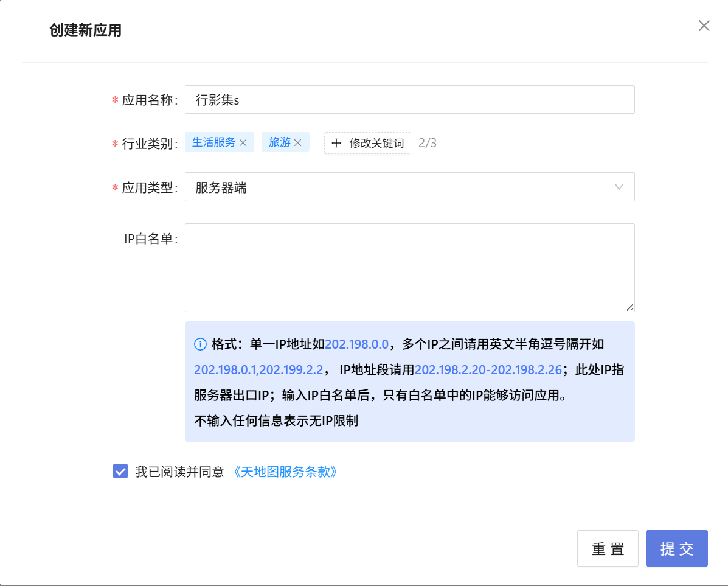Click the 修改关键词 button

(367, 142)
